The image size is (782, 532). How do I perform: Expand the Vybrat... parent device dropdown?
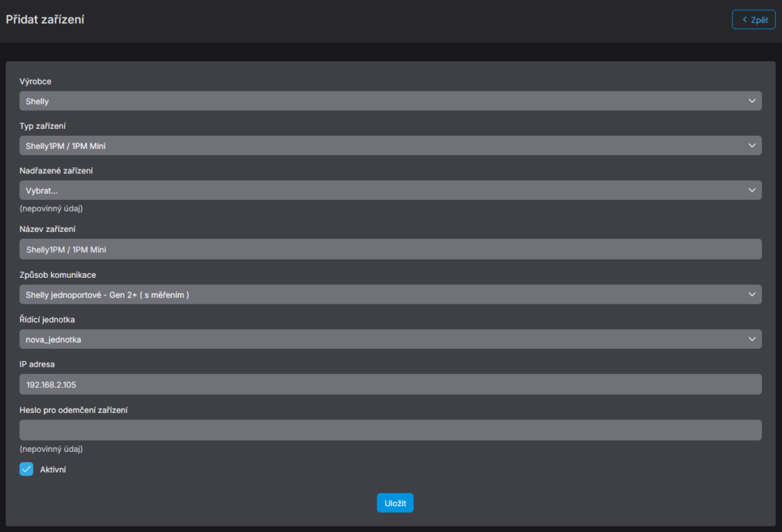pyautogui.click(x=382, y=190)
